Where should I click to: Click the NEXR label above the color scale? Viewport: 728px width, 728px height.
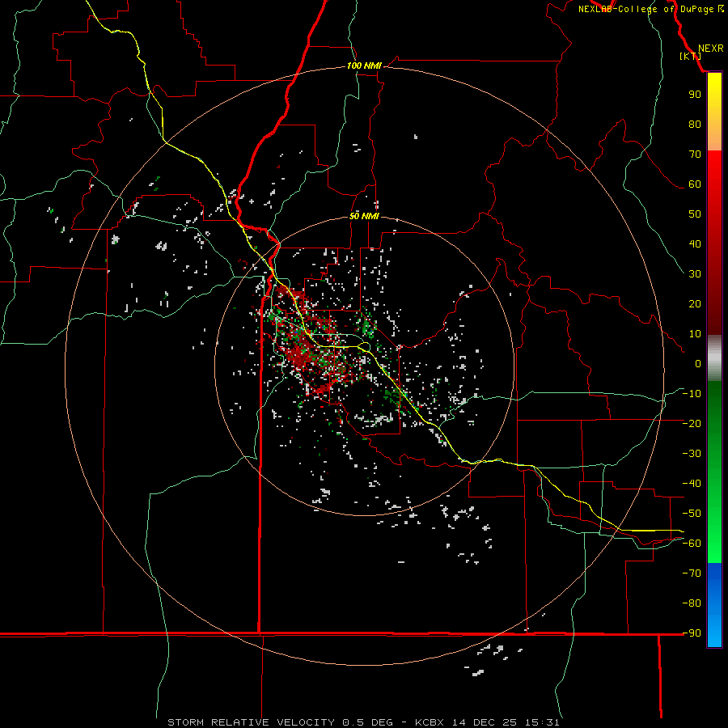[x=710, y=49]
